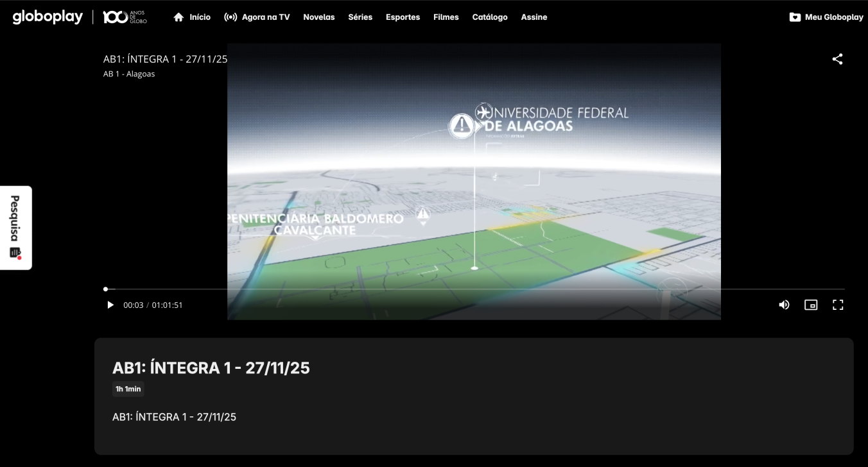868x467 pixels.
Task: Go to the Esportes section
Action: coord(403,17)
